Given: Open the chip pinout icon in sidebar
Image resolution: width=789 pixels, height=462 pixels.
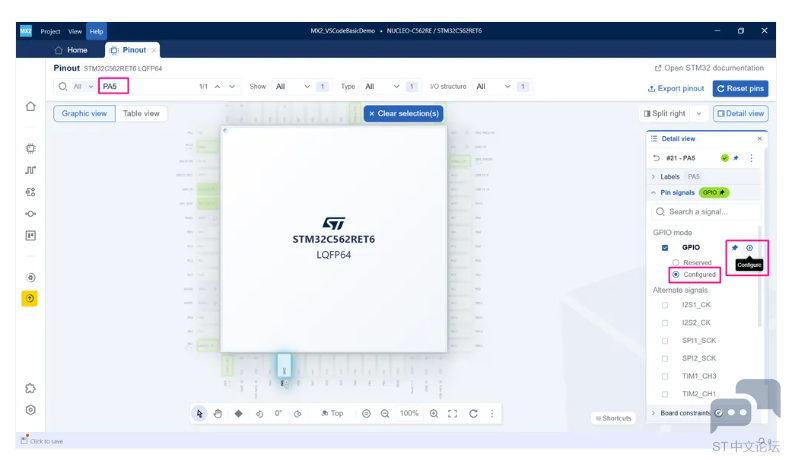Looking at the screenshot, I should 31,148.
